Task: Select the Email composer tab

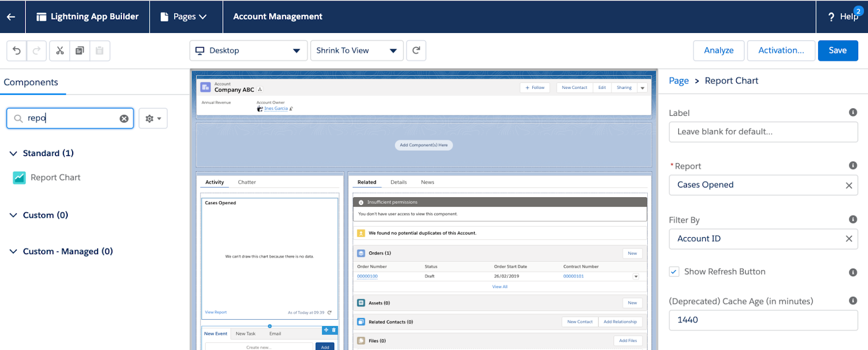Action: 275,334
